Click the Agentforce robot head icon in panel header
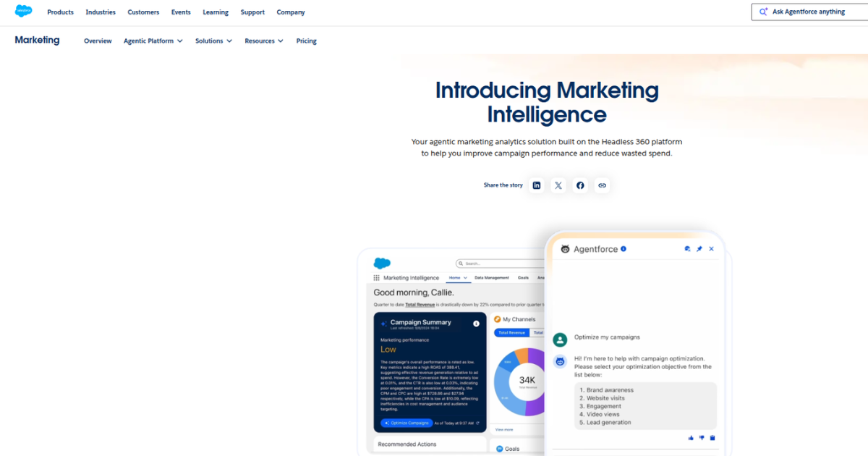The height and width of the screenshot is (456, 868). click(x=565, y=249)
